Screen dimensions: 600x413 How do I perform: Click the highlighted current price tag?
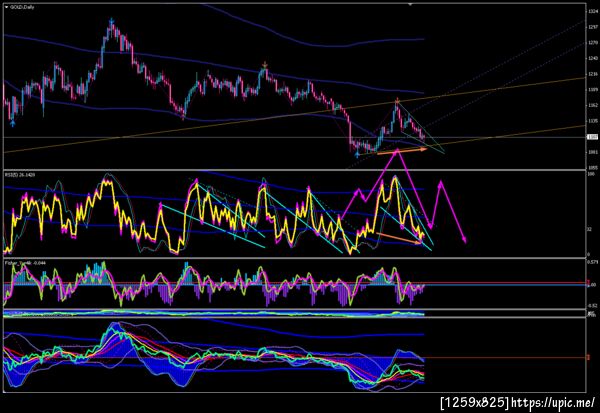point(592,137)
